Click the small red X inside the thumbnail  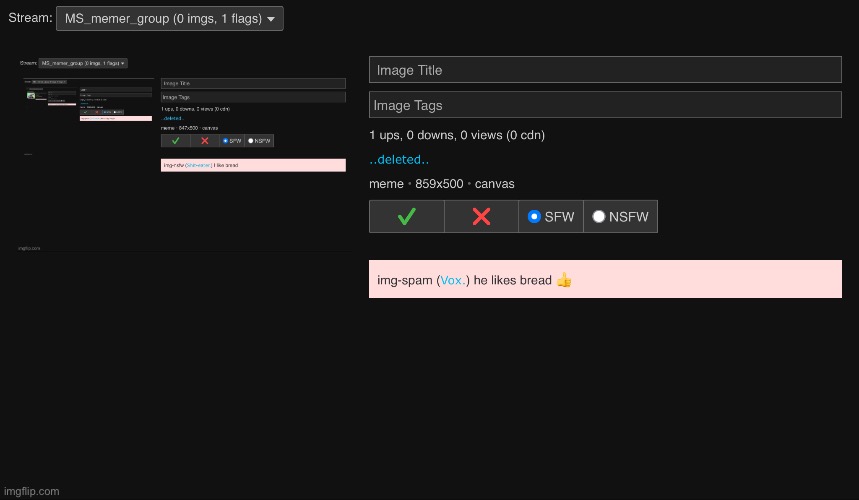205,141
